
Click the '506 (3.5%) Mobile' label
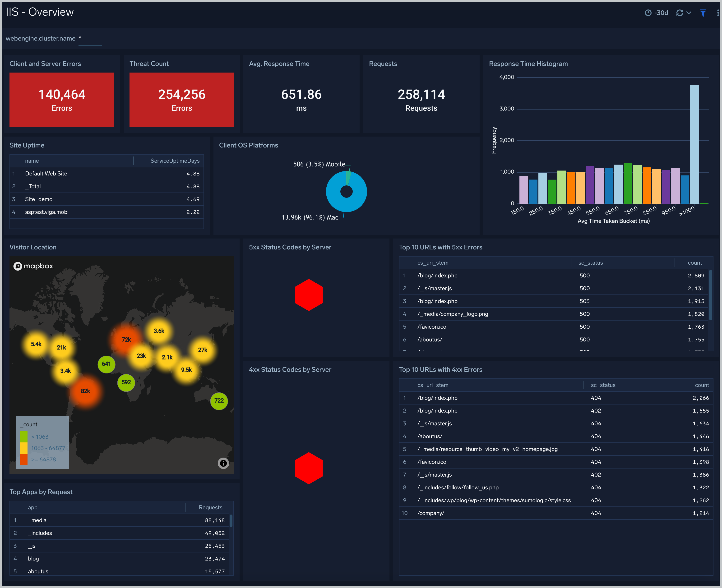[x=319, y=164]
